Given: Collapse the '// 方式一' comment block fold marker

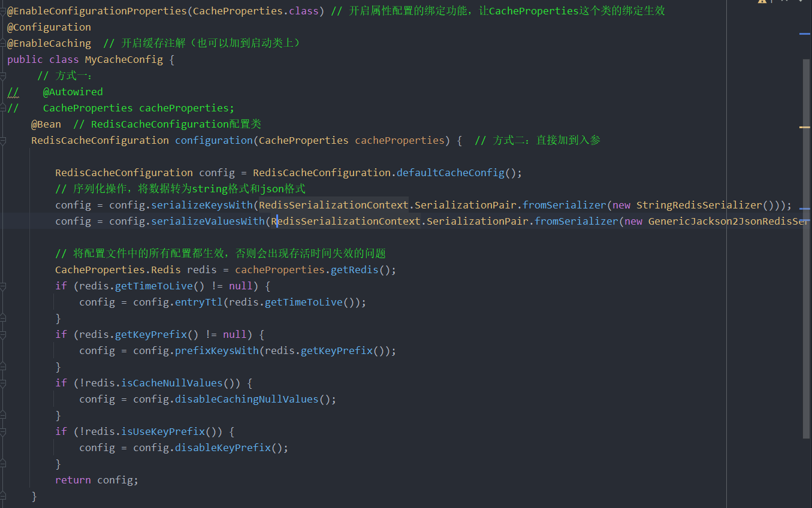Looking at the screenshot, I should (3, 76).
